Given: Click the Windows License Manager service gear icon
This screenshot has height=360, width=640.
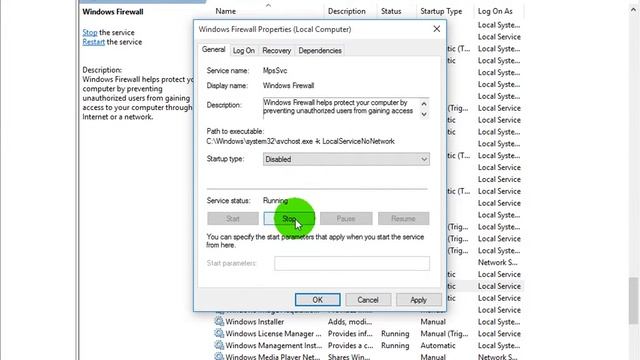Looking at the screenshot, I should tap(219, 333).
